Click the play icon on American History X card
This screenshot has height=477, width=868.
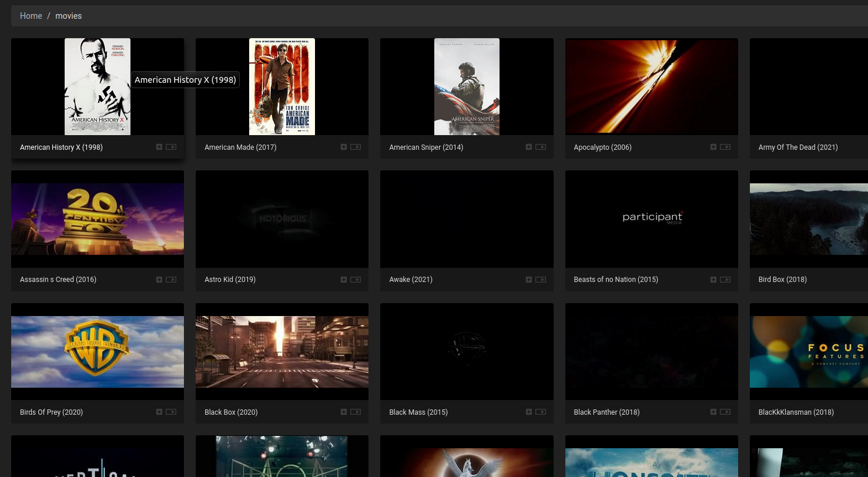(171, 147)
